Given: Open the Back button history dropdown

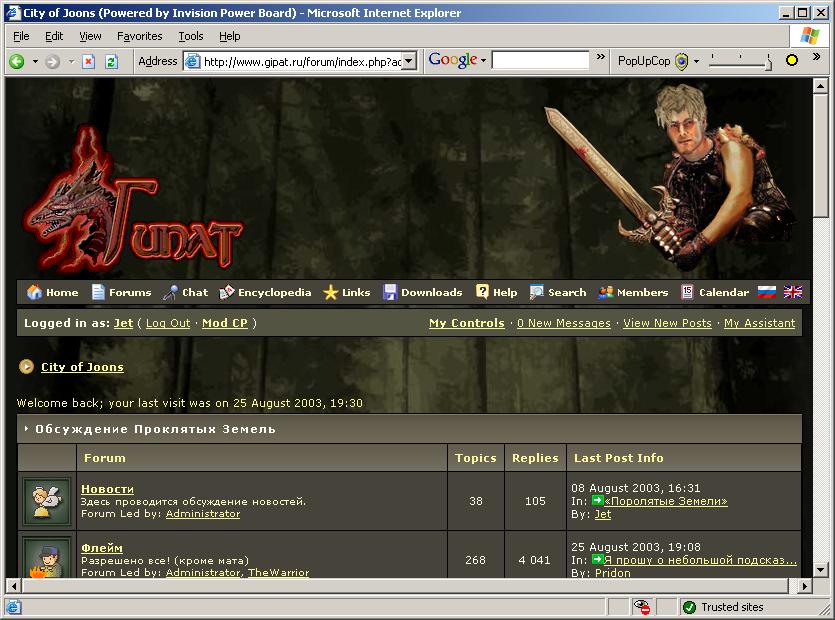Looking at the screenshot, I should point(35,61).
